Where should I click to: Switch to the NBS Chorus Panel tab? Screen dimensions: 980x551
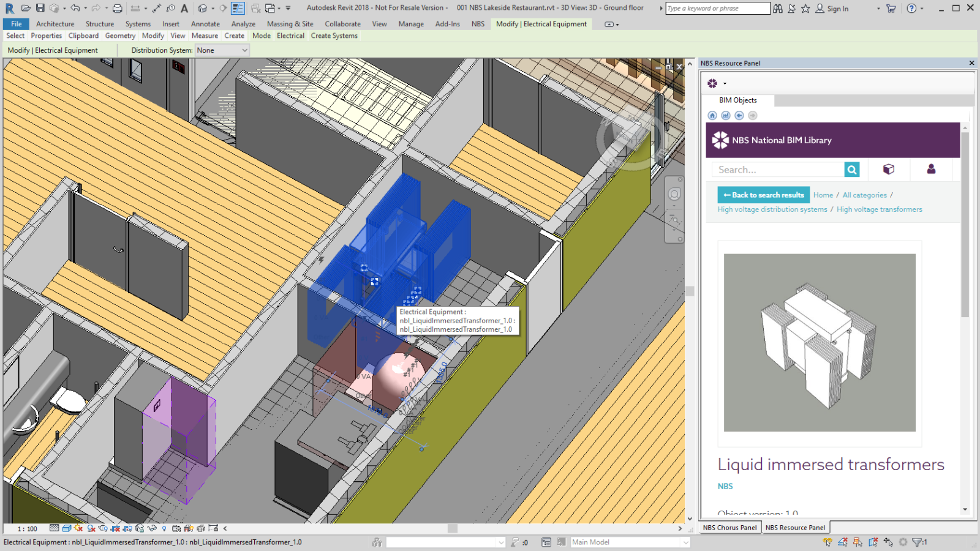click(729, 527)
